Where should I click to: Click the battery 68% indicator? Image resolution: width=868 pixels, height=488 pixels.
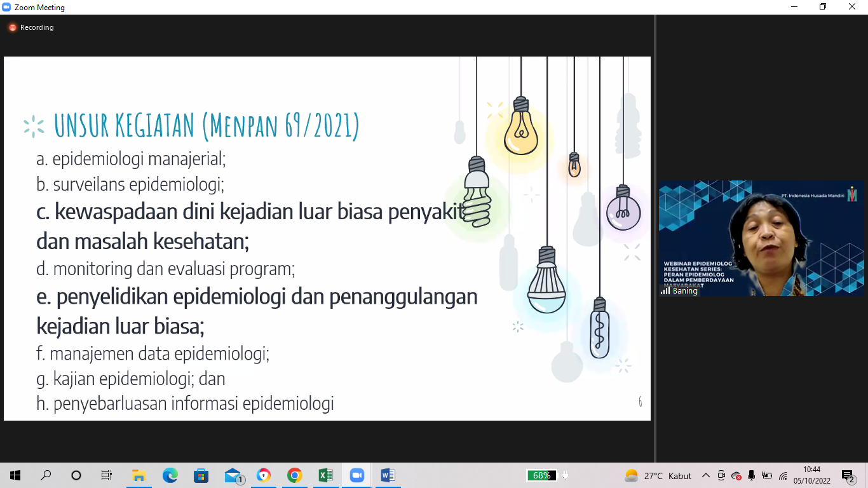pyautogui.click(x=542, y=475)
